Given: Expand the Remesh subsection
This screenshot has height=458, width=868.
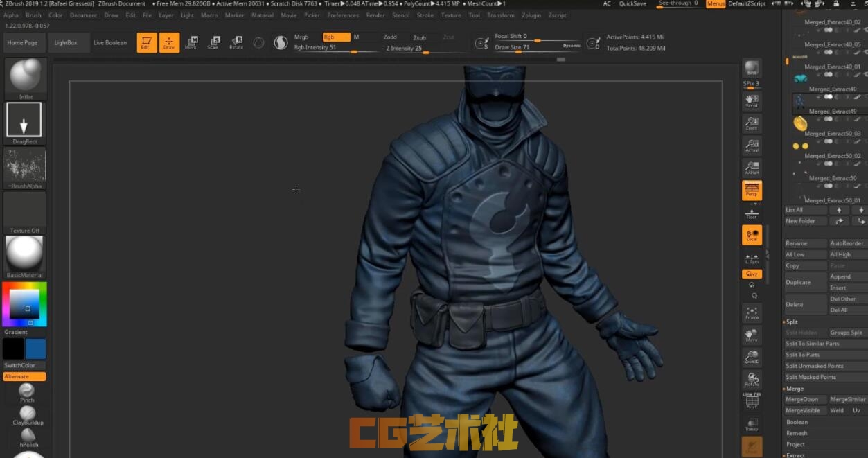Looking at the screenshot, I should tap(796, 433).
